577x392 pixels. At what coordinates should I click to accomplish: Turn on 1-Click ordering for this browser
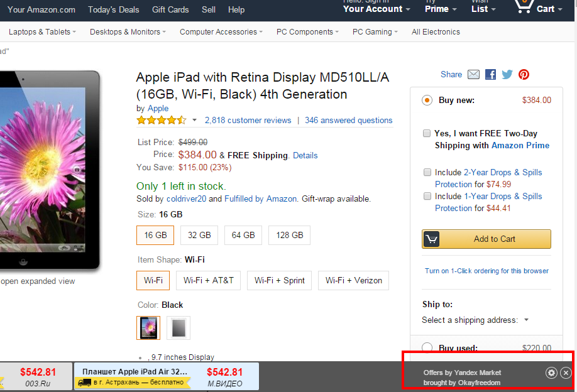(486, 271)
